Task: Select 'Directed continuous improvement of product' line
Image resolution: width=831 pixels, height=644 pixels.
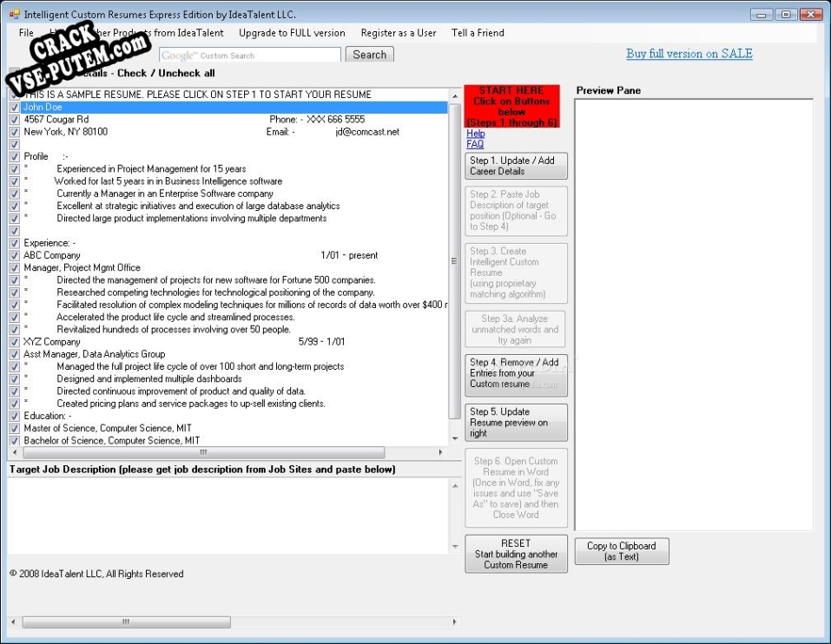Action: coord(181,391)
